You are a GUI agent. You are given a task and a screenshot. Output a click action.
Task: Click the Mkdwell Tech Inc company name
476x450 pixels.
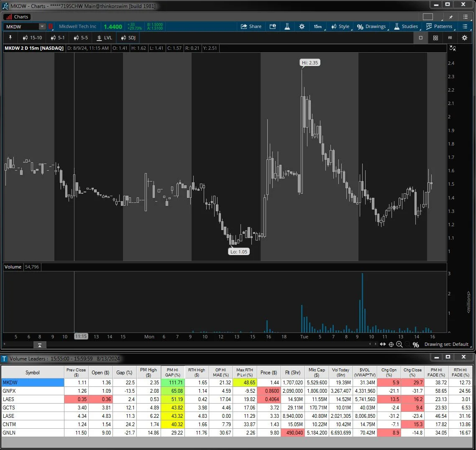point(77,26)
